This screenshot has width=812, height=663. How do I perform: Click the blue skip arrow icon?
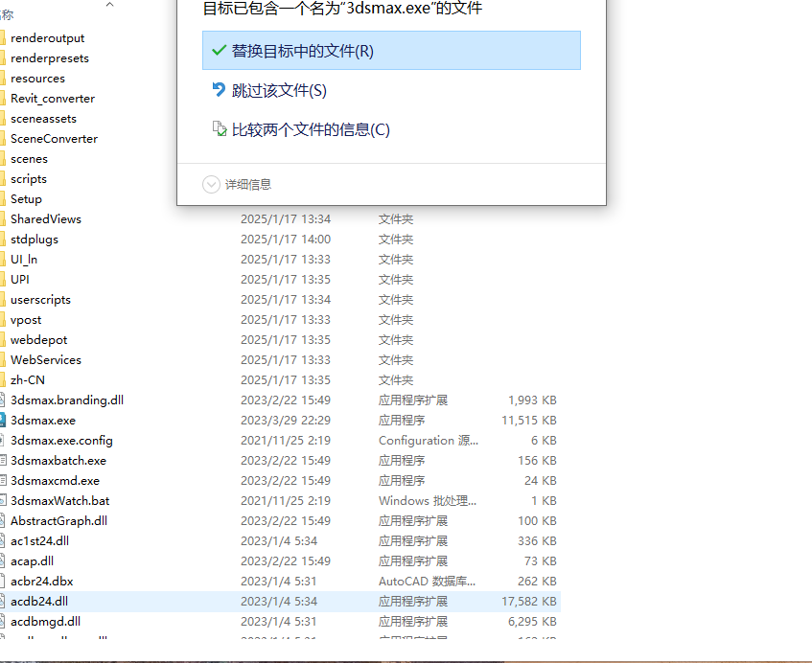point(219,89)
